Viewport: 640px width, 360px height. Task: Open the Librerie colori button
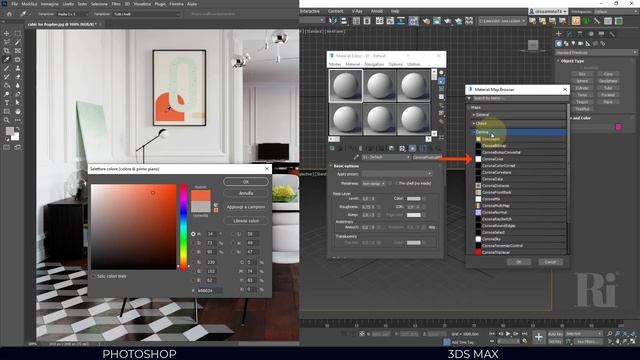(246, 220)
